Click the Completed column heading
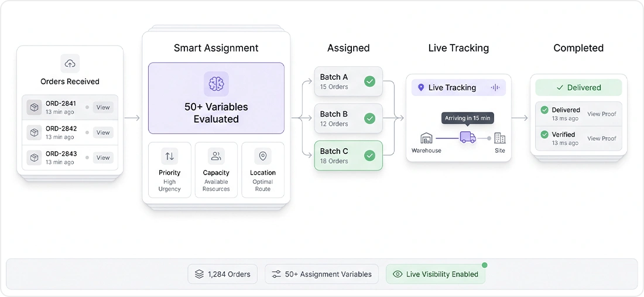644x297 pixels. coord(578,48)
